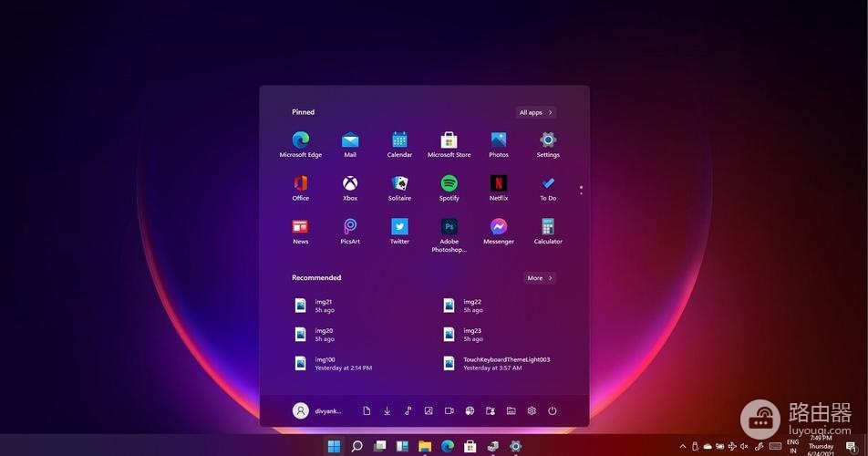Screen dimensions: 868x456
Task: Open recommended file img20
Action: [314, 335]
